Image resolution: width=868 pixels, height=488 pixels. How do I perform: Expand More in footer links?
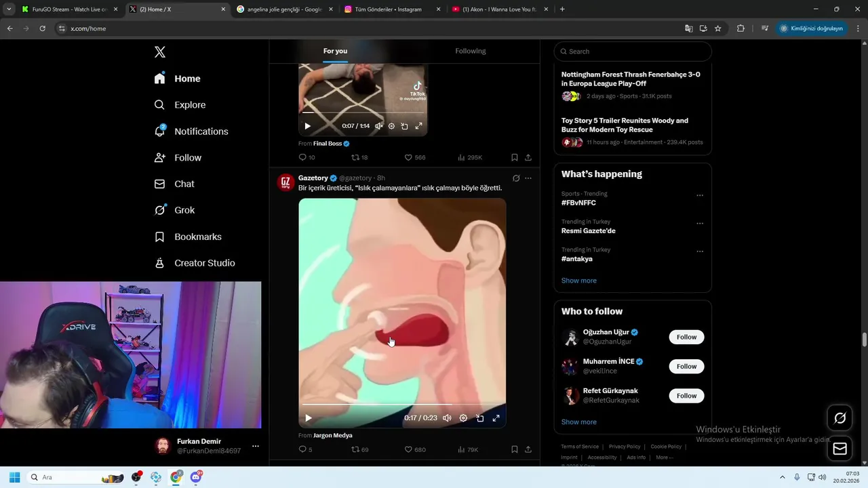point(665,457)
